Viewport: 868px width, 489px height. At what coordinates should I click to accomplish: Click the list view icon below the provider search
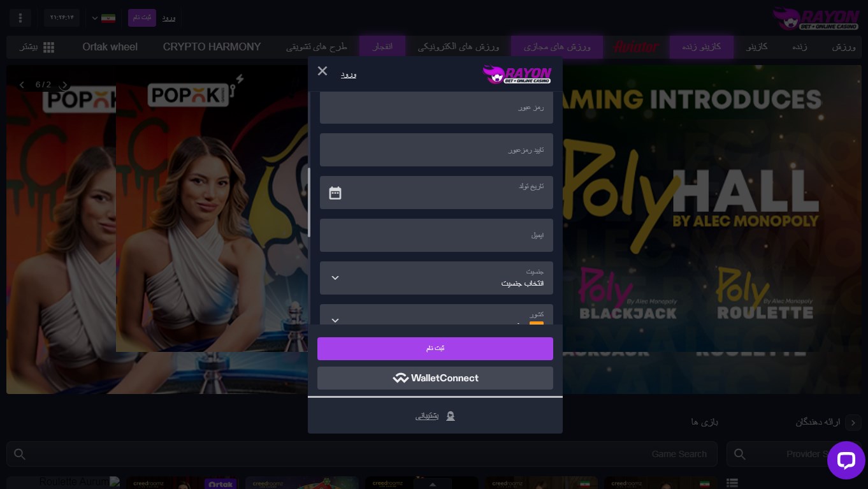coord(732,483)
